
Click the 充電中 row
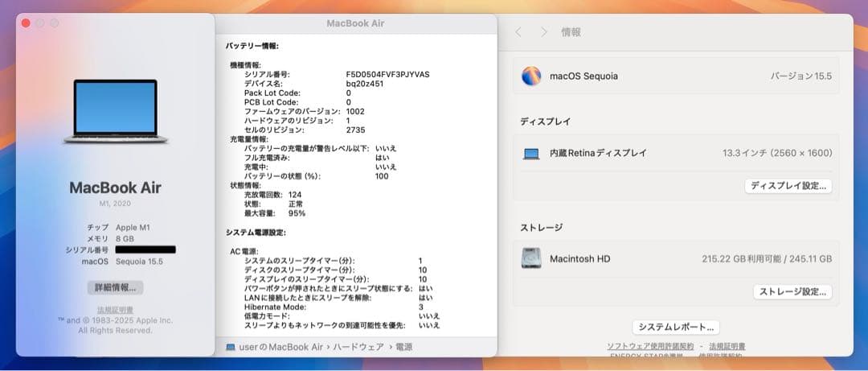click(321, 167)
